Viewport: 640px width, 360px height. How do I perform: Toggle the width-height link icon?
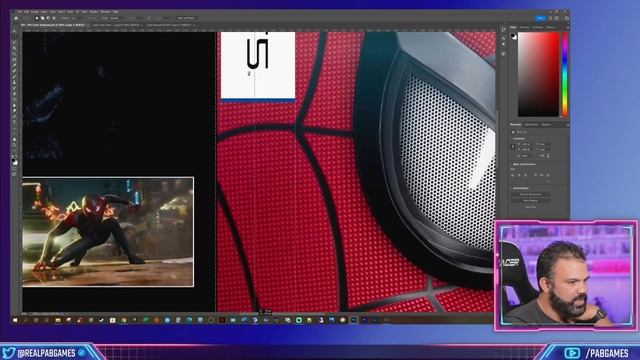pyautogui.click(x=513, y=147)
